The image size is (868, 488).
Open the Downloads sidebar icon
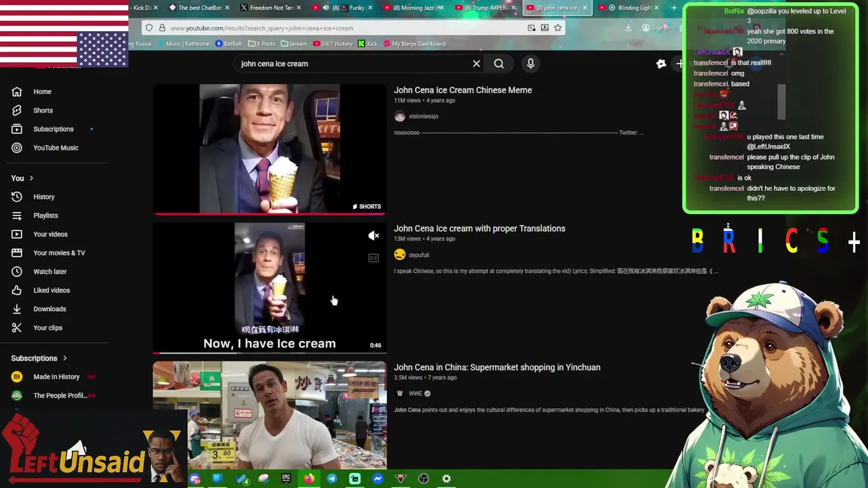(17, 309)
